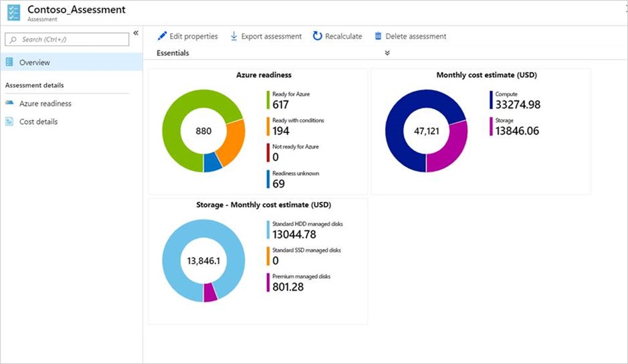Image resolution: width=628 pixels, height=364 pixels.
Task: Expand the Essentials section chevron
Action: (387, 53)
